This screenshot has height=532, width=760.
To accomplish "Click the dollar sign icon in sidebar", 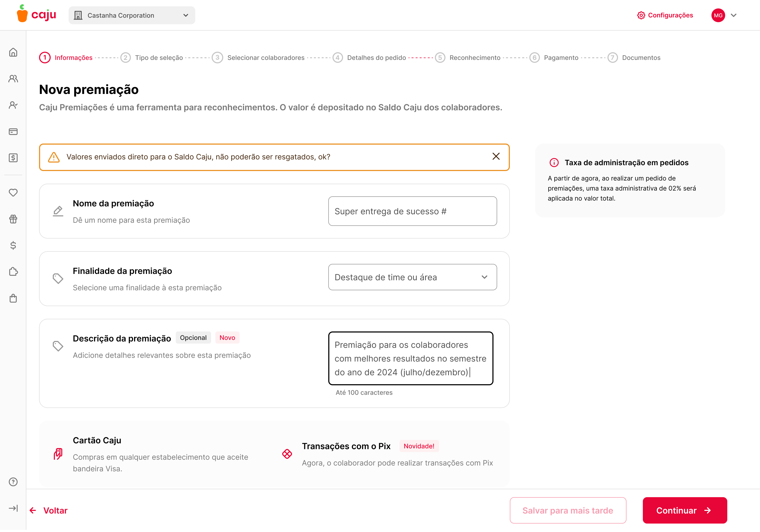I will [x=13, y=245].
